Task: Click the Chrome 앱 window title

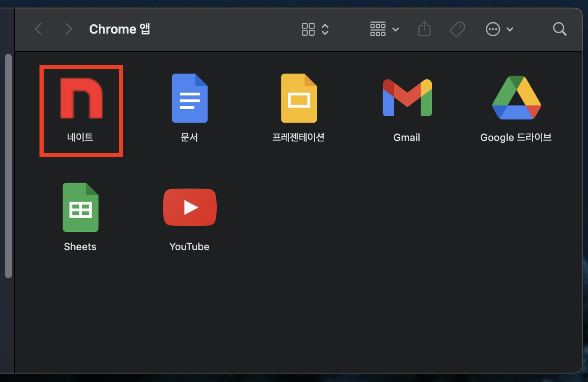Action: tap(120, 29)
